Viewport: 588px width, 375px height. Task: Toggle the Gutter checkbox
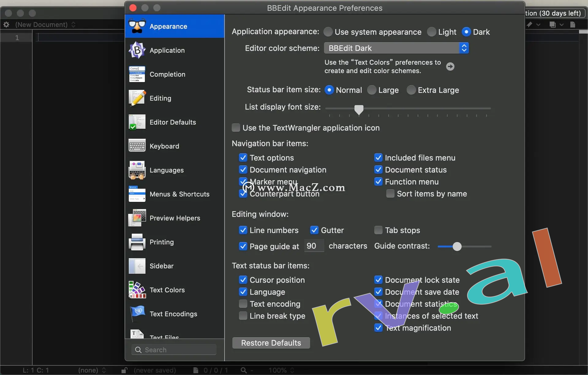coord(314,230)
